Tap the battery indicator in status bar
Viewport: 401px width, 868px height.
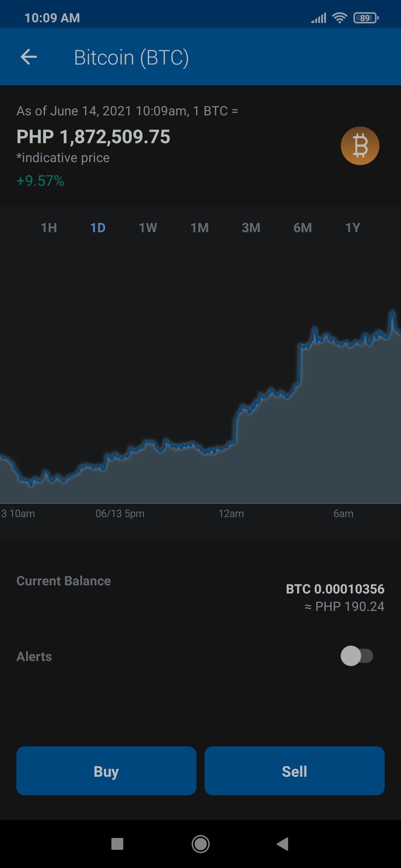(366, 18)
